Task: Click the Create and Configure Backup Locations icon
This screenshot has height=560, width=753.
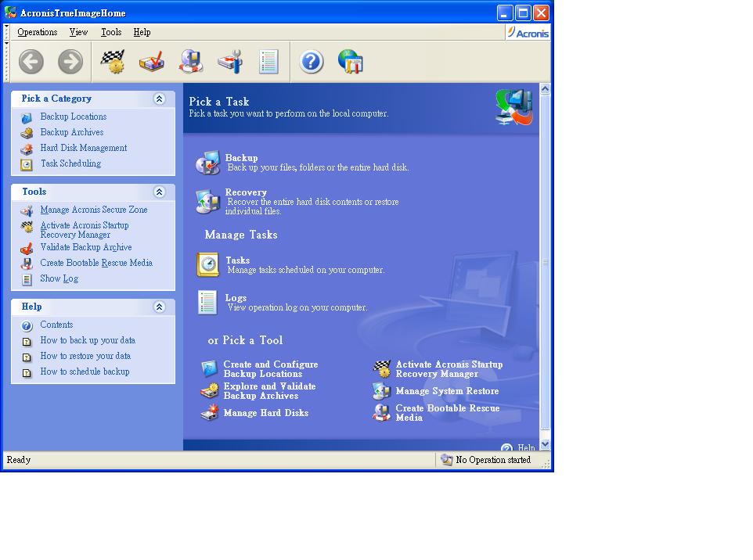Action: [x=209, y=368]
